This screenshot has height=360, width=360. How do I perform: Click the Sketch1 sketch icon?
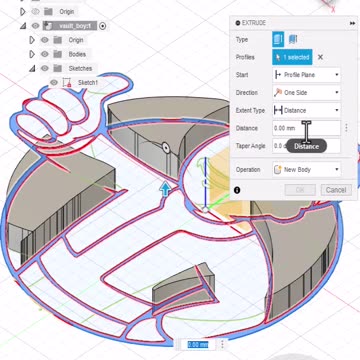(67, 83)
